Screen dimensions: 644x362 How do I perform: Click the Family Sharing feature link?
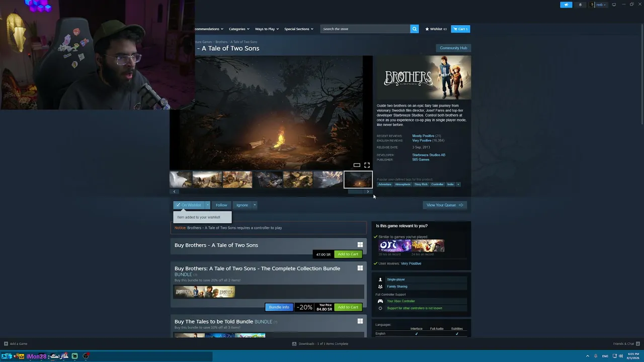[397, 287]
